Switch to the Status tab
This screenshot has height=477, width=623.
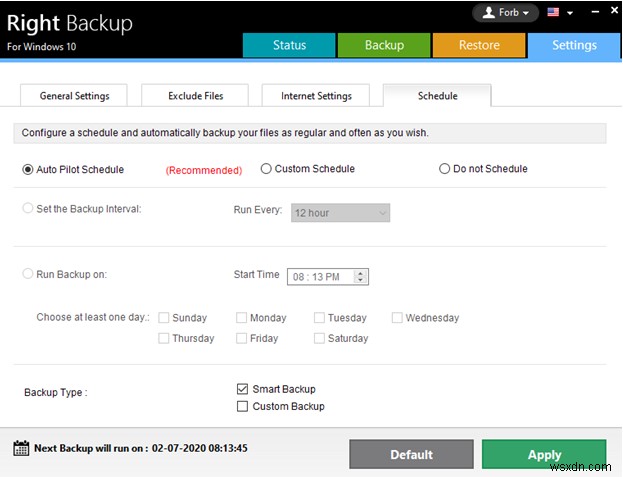[289, 45]
